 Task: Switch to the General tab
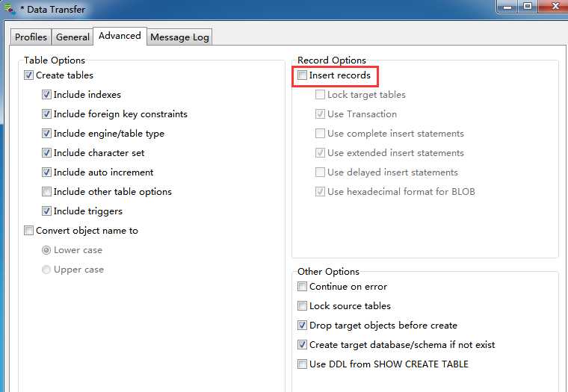(72, 37)
